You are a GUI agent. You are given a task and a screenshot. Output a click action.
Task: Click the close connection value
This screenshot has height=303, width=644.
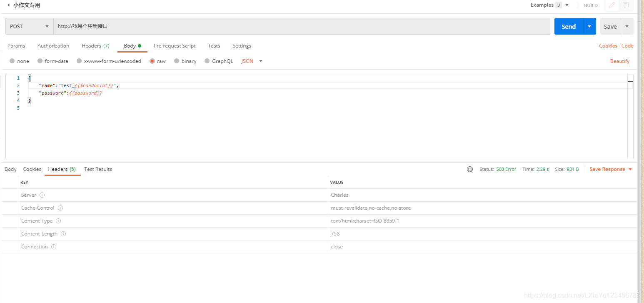[337, 247]
